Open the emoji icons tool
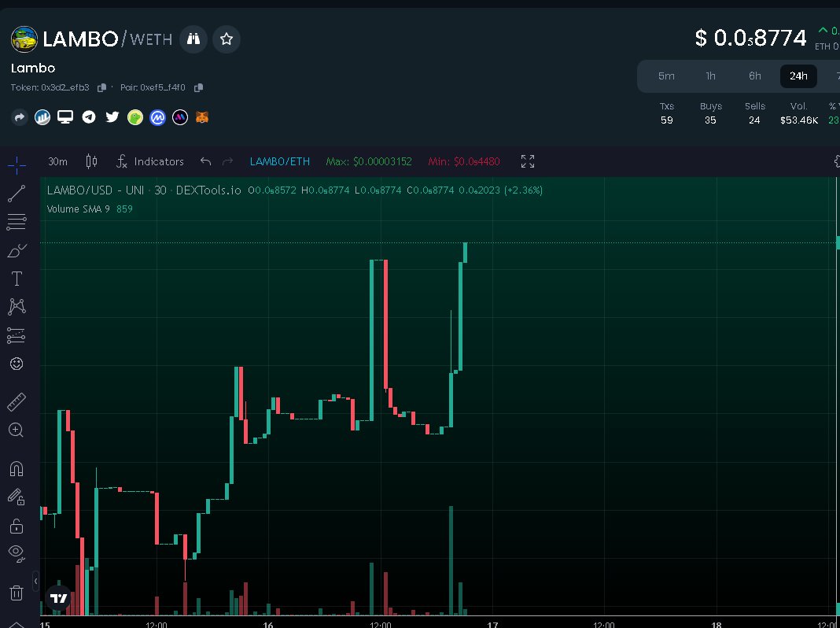Screen dimensions: 840x628 17,364
